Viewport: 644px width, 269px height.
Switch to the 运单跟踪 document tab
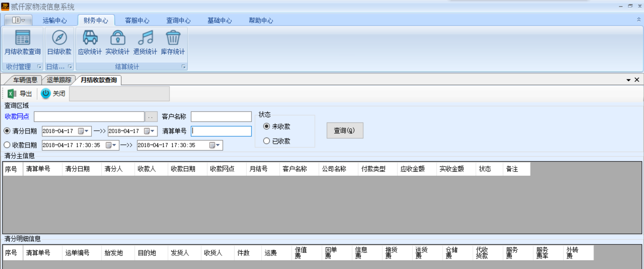click(59, 80)
